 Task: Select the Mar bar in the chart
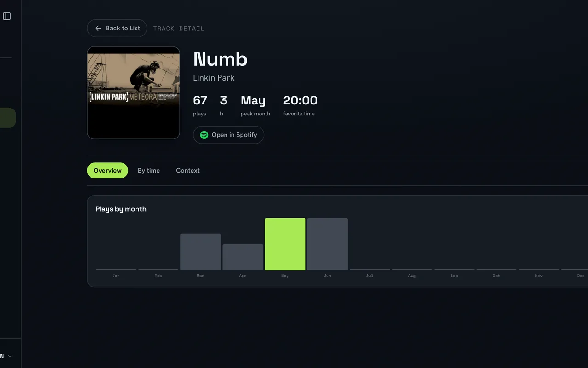click(200, 252)
